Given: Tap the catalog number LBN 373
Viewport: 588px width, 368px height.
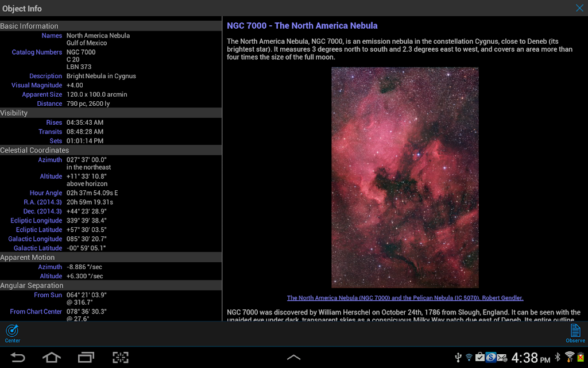Looking at the screenshot, I should 79,67.
